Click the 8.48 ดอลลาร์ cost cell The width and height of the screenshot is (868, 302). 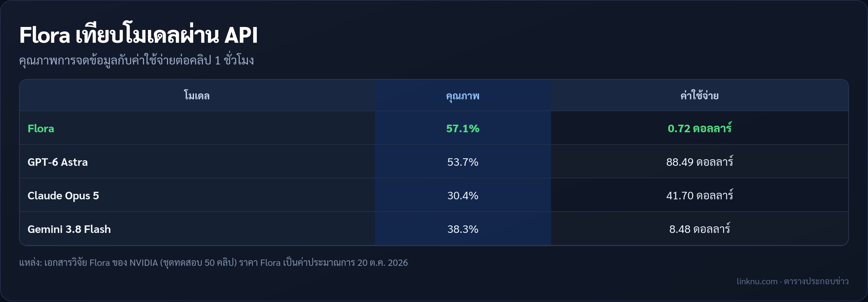(700, 229)
